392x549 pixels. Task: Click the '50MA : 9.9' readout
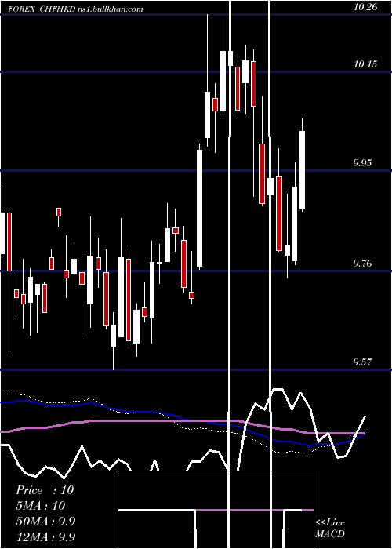point(45,521)
